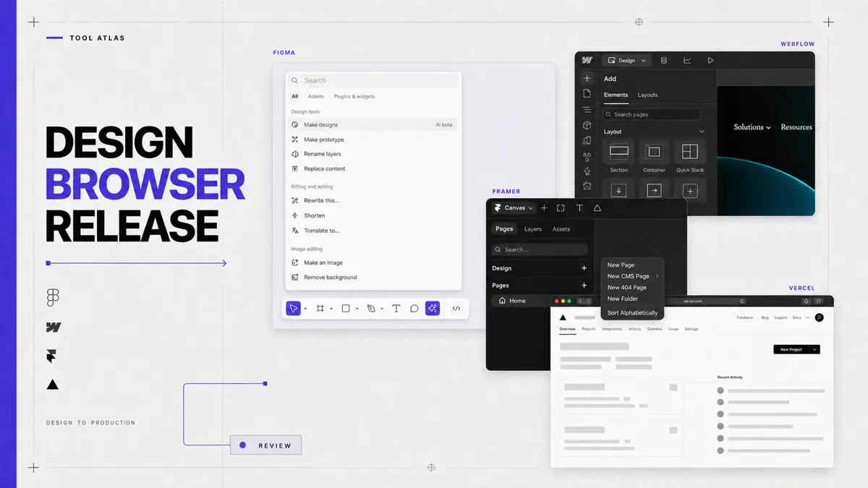Open shape tool options arrow in Figma
The width and height of the screenshot is (868, 488).
[357, 309]
